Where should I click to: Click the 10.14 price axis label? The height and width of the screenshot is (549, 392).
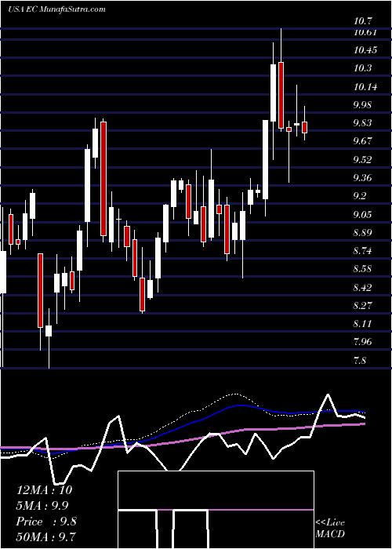[x=365, y=86]
